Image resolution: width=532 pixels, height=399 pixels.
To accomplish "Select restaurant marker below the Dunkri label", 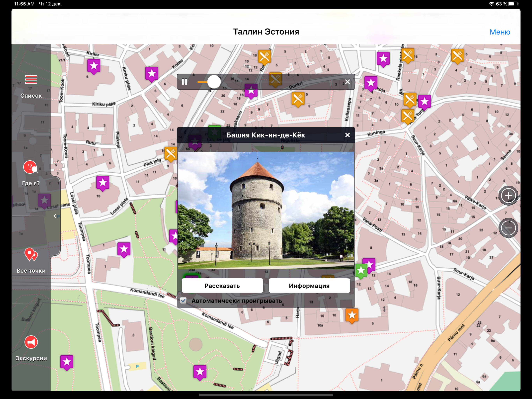I will coord(298,99).
